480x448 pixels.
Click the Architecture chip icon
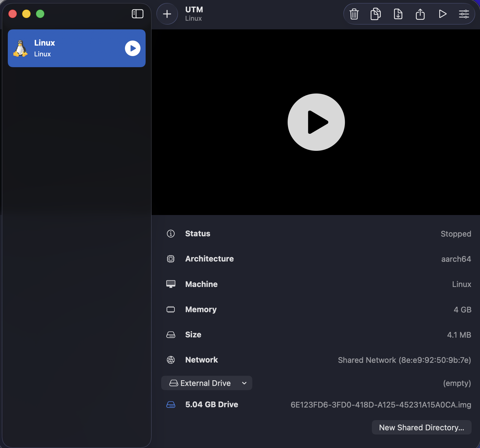(x=171, y=259)
